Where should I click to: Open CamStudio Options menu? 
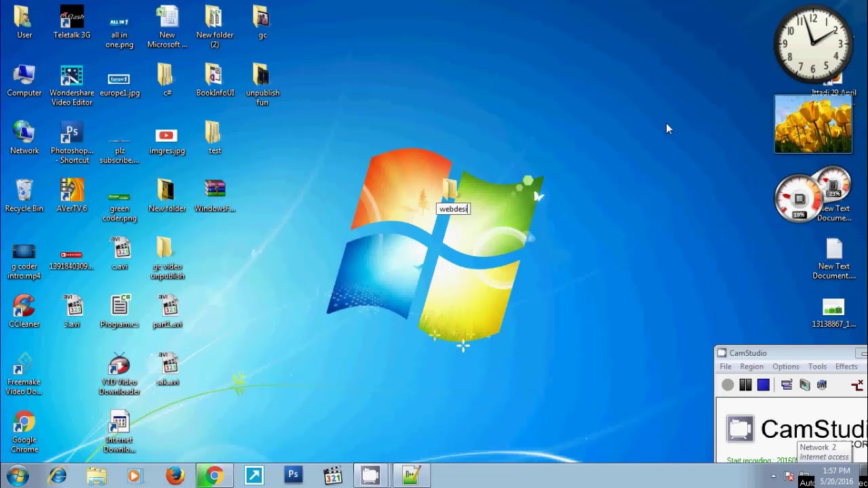pyautogui.click(x=786, y=367)
